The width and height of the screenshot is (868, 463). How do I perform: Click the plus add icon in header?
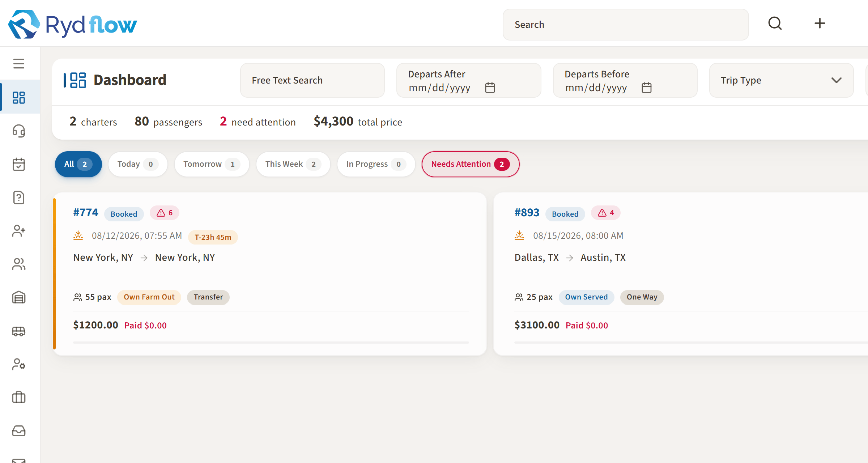pos(820,24)
